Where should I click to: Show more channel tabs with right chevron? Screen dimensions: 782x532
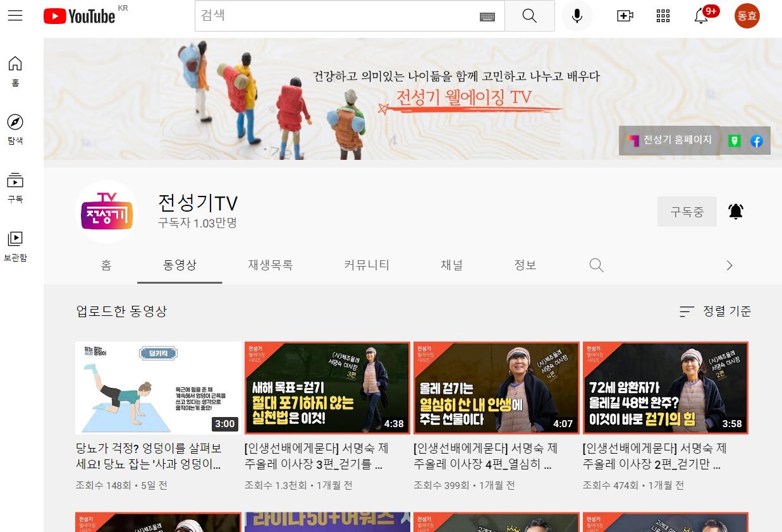pos(729,265)
